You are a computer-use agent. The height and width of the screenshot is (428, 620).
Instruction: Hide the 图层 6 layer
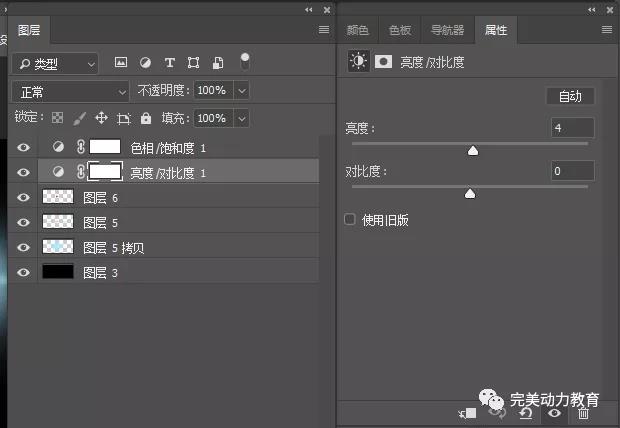coord(23,197)
